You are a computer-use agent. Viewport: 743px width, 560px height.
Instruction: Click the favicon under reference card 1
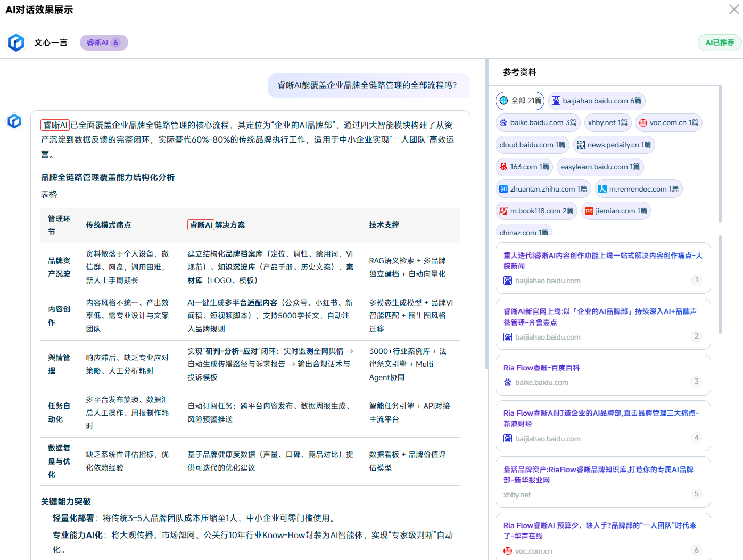point(508,281)
